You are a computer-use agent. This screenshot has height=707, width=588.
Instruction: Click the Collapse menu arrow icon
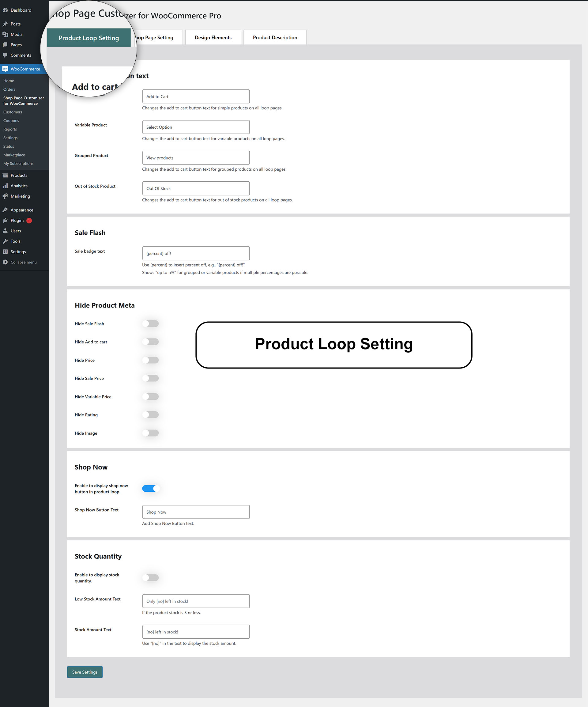[x=6, y=262]
